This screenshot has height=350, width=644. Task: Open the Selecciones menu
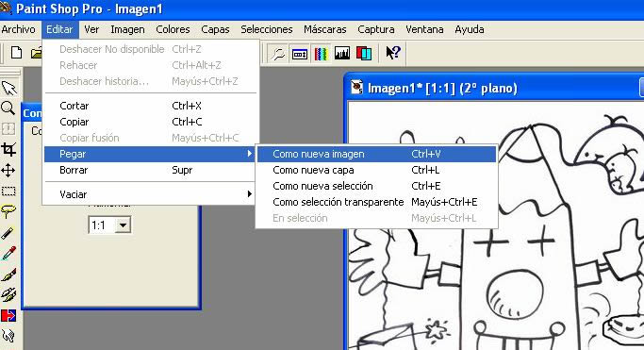tap(267, 29)
